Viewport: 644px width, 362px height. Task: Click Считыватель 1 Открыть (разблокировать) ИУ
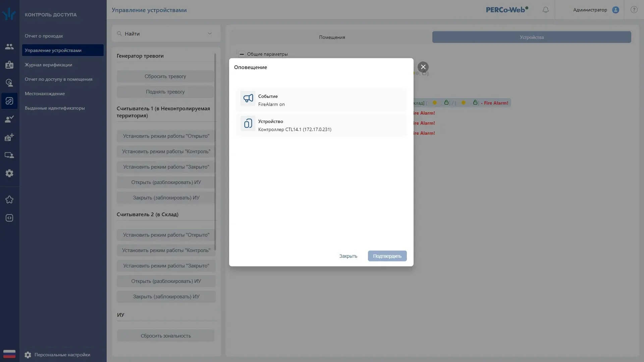tap(166, 182)
